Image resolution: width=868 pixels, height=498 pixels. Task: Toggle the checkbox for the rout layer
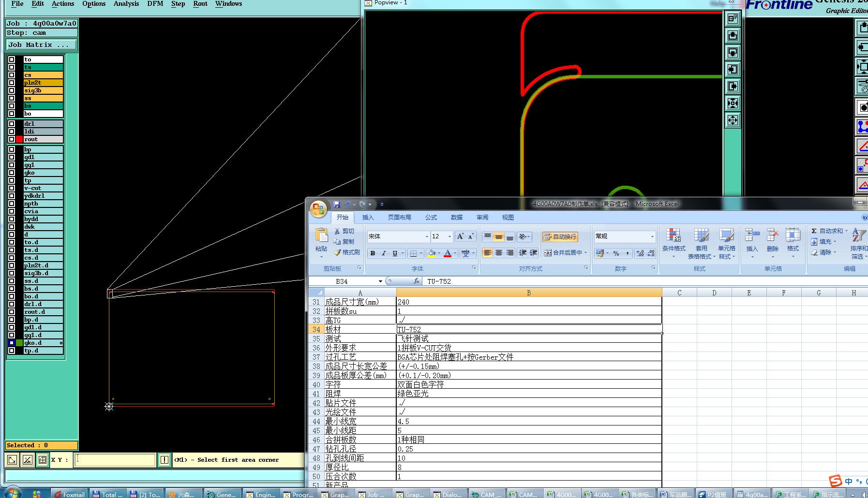point(12,139)
